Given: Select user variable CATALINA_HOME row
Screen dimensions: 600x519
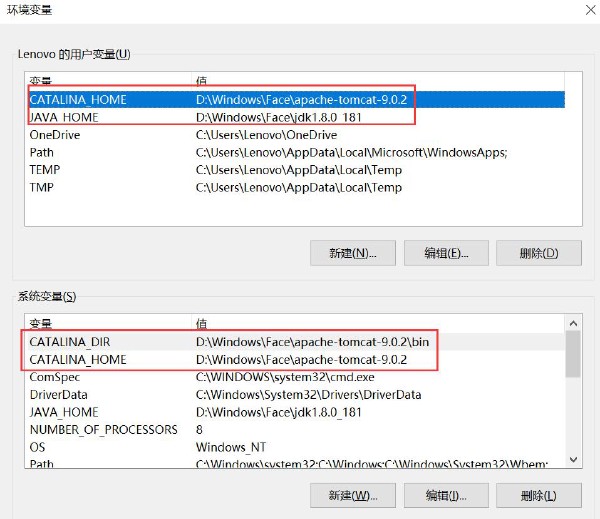Looking at the screenshot, I should coord(296,100).
